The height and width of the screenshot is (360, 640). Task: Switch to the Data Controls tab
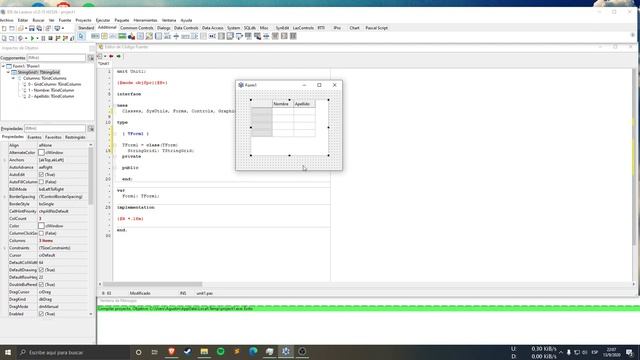[x=186, y=28]
